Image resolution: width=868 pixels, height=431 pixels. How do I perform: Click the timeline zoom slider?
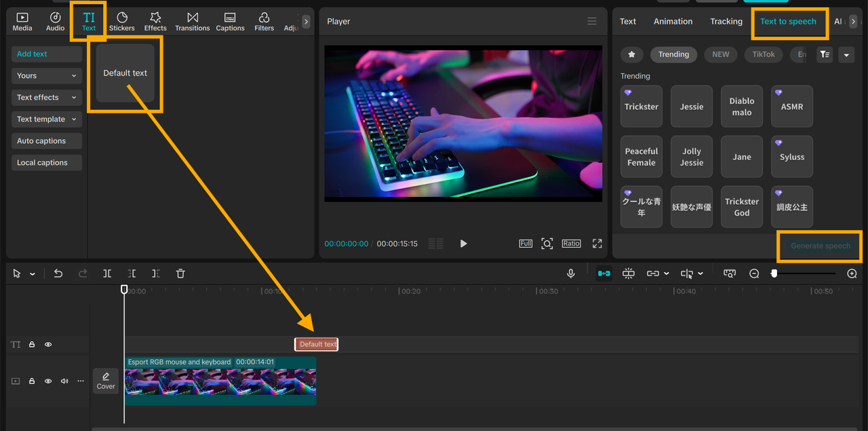coord(804,274)
